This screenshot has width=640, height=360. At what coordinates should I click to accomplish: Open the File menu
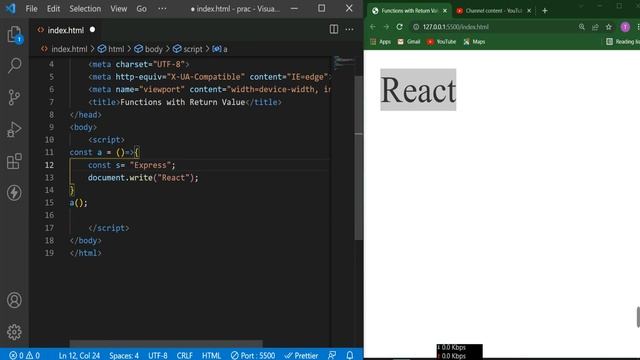click(31, 9)
